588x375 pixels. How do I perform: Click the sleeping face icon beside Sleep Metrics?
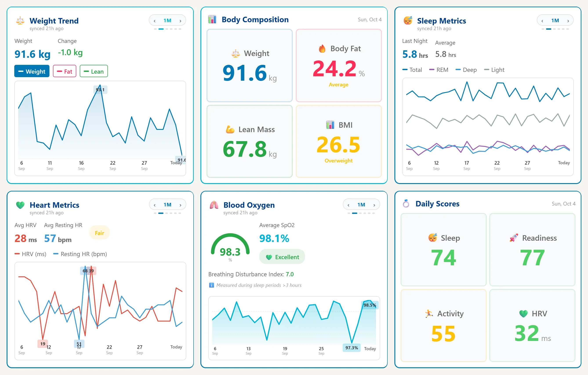tap(408, 21)
